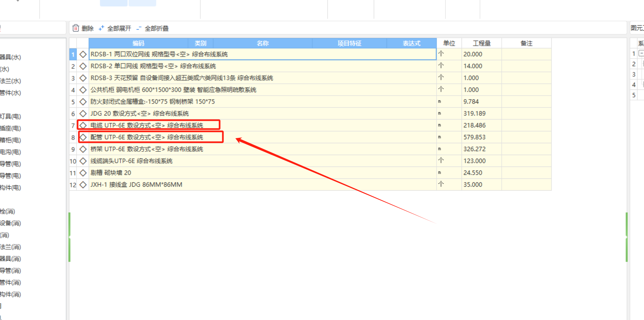644x320 pixels.
Task: Select 构件(消) in left sidebar
Action: pyautogui.click(x=10, y=294)
